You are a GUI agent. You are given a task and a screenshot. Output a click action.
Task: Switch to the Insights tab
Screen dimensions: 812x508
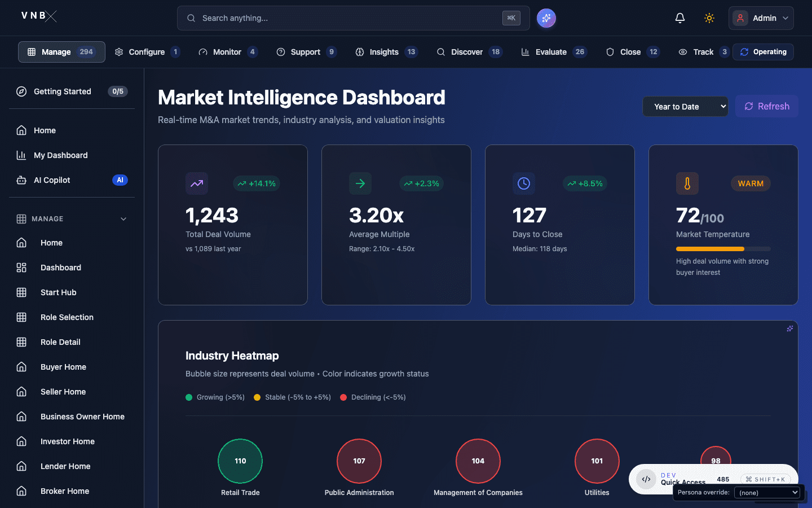(x=384, y=51)
